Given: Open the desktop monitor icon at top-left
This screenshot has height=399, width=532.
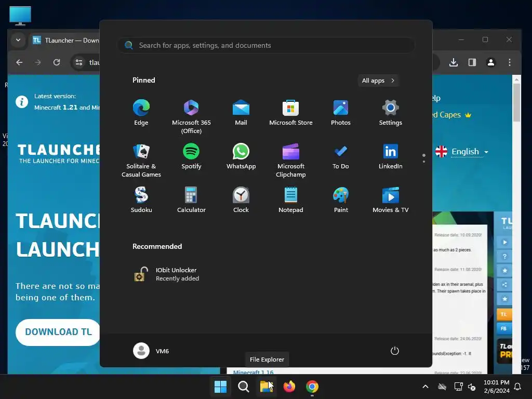Looking at the screenshot, I should pyautogui.click(x=20, y=16).
